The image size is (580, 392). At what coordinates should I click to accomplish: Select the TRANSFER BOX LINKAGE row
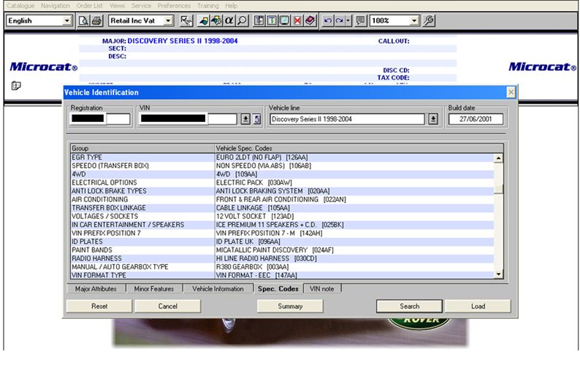point(282,208)
